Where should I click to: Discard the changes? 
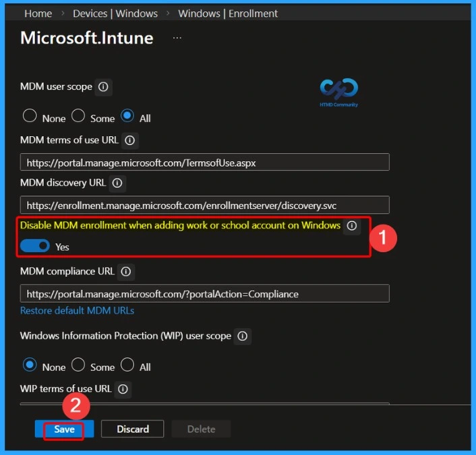tap(133, 429)
